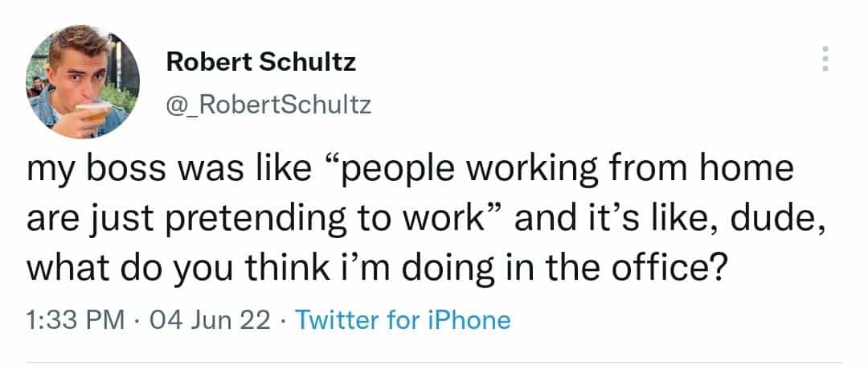Open the Robert Schultz display name

(260, 63)
